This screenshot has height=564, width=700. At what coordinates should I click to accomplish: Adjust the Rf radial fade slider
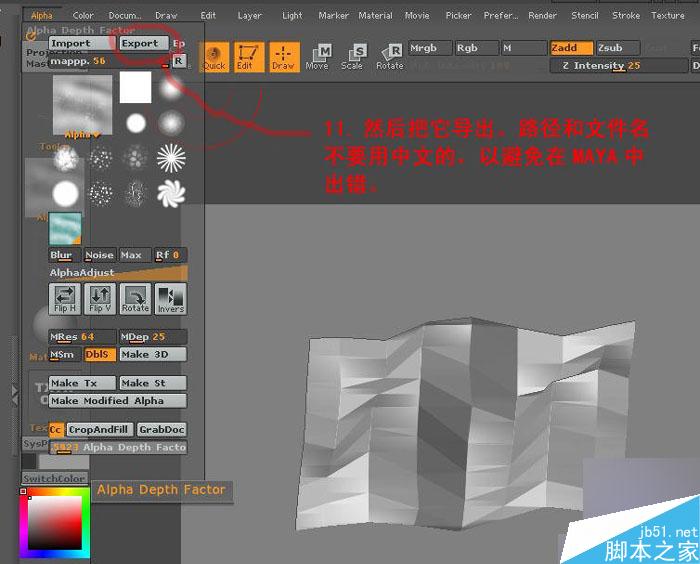pyautogui.click(x=171, y=255)
